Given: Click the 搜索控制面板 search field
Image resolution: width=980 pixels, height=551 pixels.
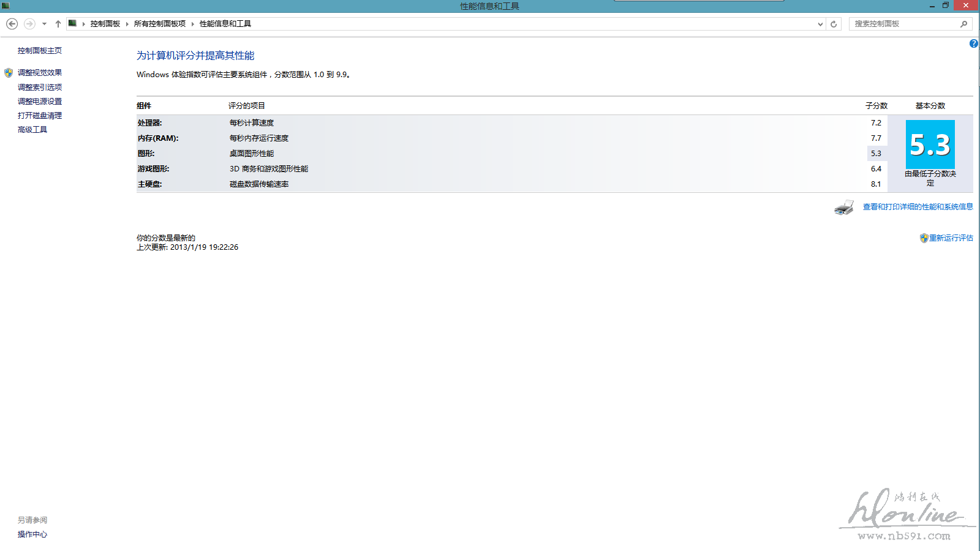Looking at the screenshot, I should coord(903,24).
